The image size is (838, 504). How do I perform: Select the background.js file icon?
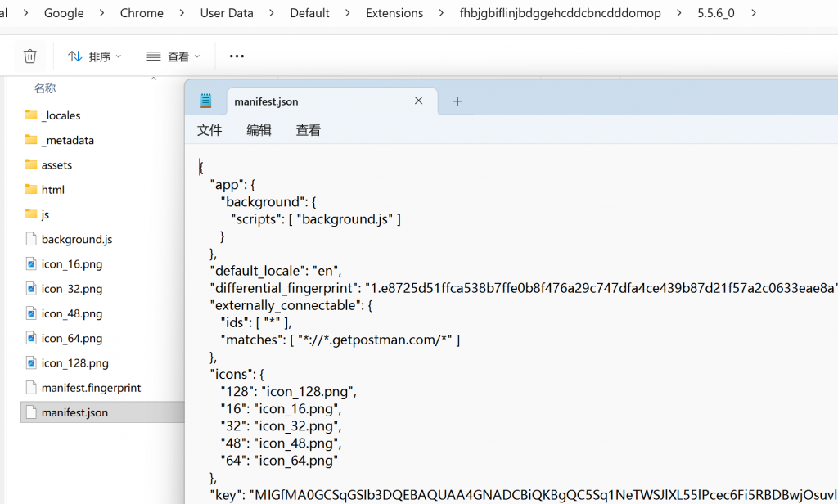[x=31, y=240]
